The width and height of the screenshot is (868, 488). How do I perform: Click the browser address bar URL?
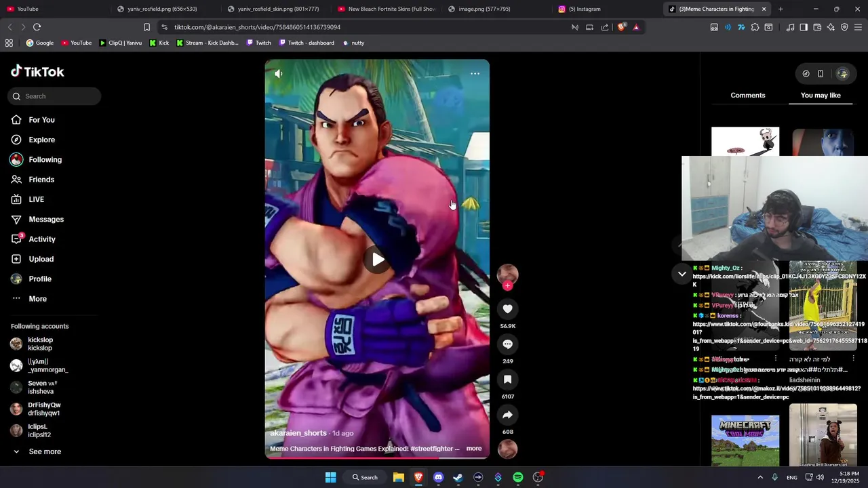tap(257, 27)
